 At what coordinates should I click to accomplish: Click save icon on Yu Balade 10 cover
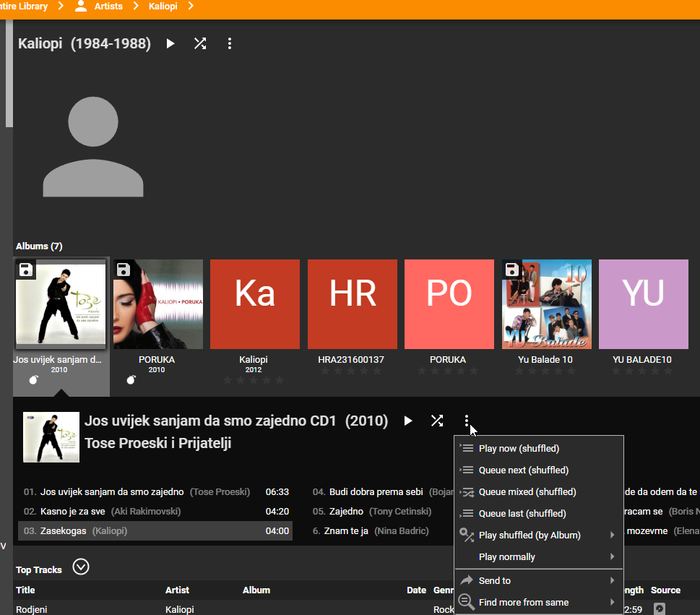512,270
